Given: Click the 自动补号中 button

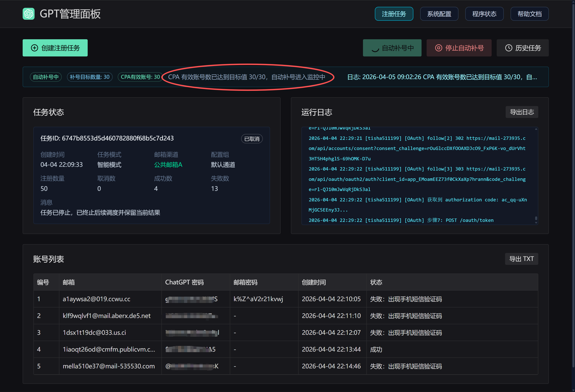Looking at the screenshot, I should pos(392,48).
